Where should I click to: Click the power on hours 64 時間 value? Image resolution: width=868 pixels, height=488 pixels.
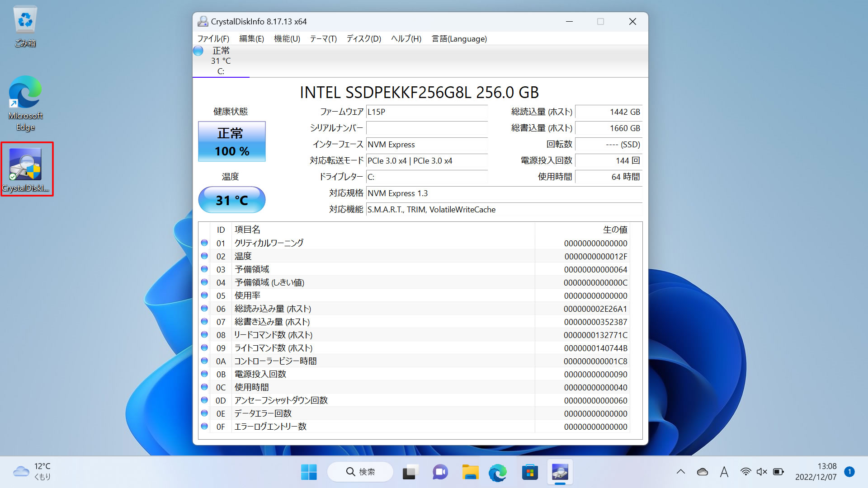609,177
